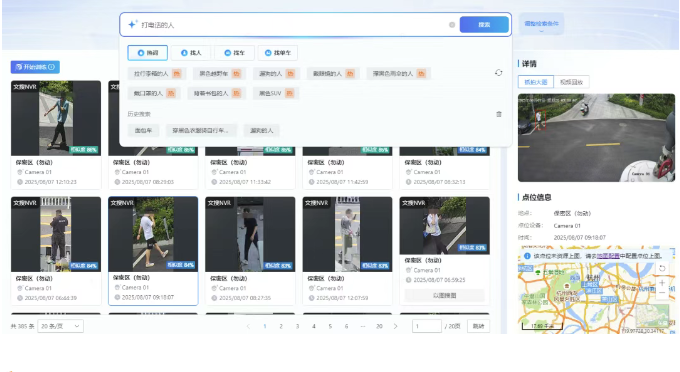680x372 pixels.
Task: Zoom in on the map
Action: click(662, 283)
